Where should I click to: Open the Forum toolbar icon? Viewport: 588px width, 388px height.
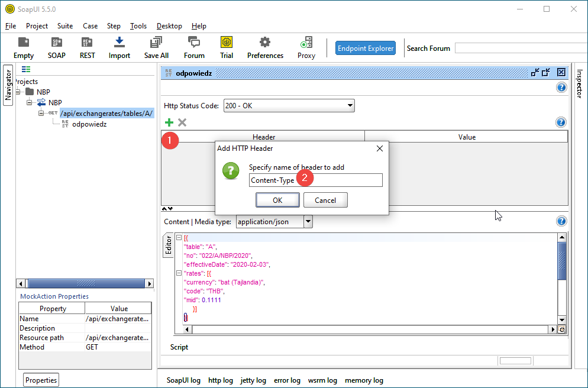[x=194, y=48]
